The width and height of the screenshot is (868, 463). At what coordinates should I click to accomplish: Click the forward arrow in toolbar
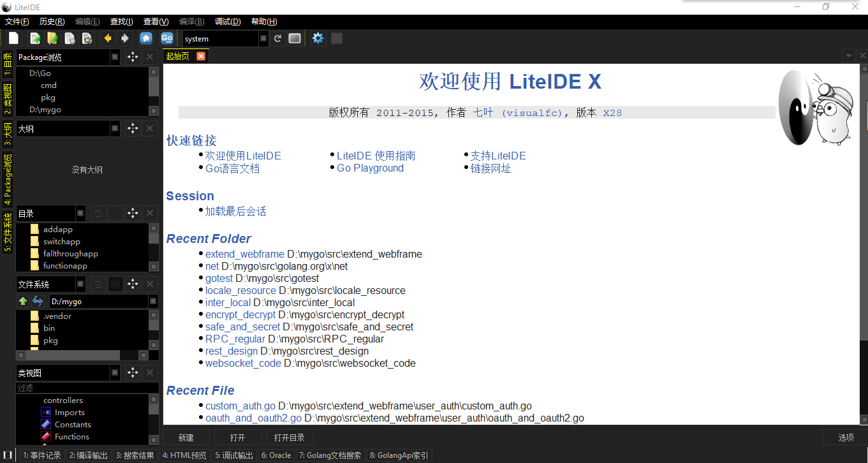click(x=125, y=38)
